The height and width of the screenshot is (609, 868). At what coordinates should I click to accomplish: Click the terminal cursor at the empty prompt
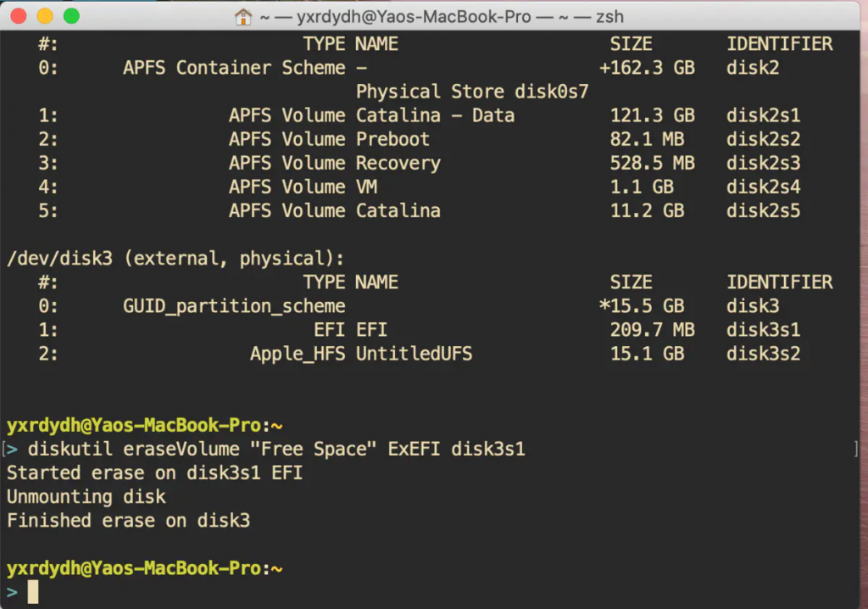33,592
